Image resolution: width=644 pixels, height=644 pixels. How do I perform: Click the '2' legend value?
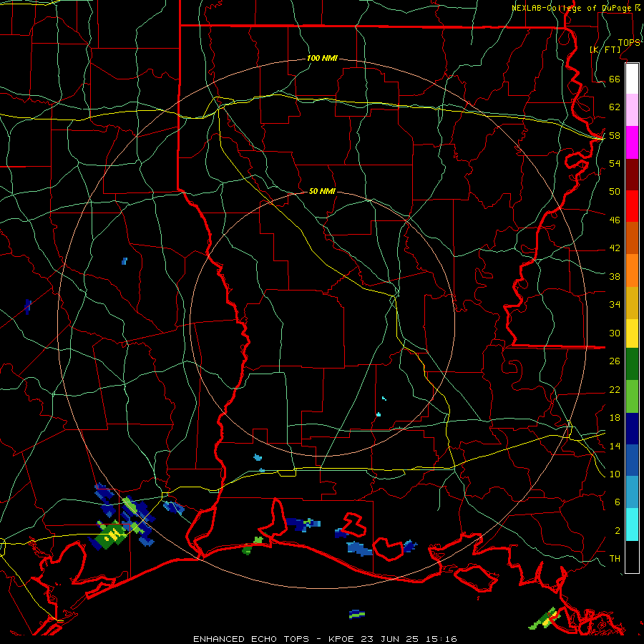click(x=618, y=531)
